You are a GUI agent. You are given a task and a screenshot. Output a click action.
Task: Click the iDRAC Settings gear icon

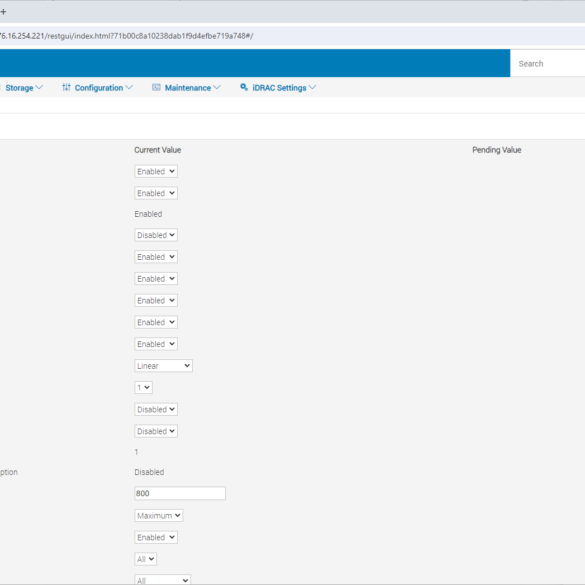tap(244, 87)
